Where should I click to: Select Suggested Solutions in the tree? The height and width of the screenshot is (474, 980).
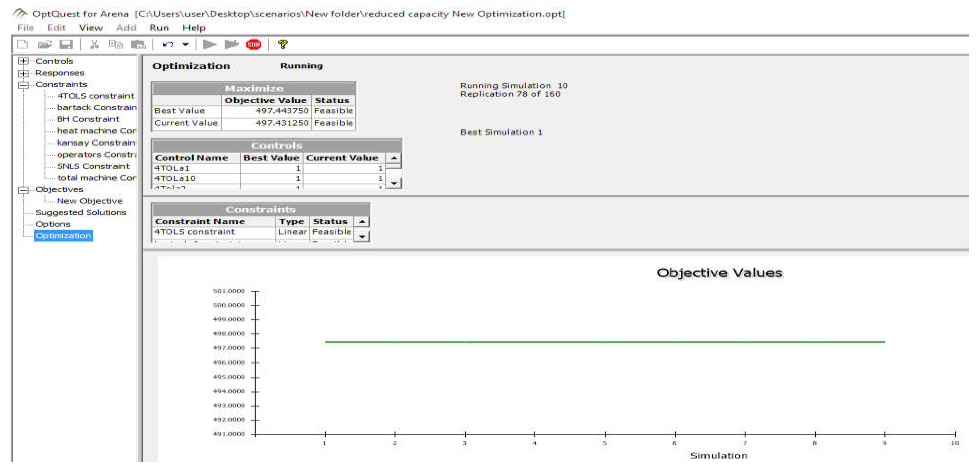tap(81, 212)
